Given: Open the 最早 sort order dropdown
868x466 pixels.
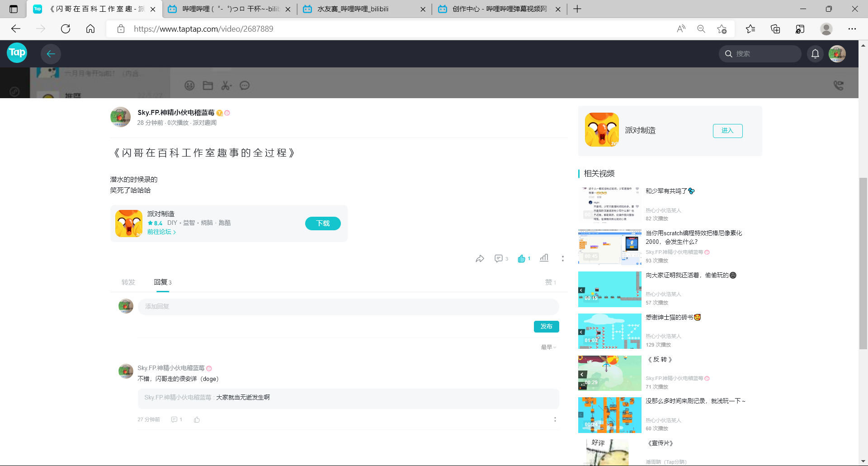Looking at the screenshot, I should tap(548, 347).
